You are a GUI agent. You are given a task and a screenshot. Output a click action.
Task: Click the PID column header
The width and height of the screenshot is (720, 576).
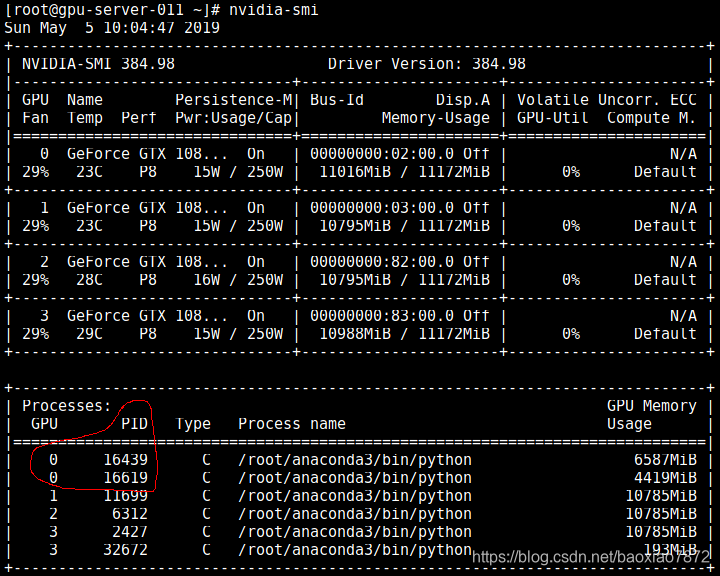click(x=135, y=424)
